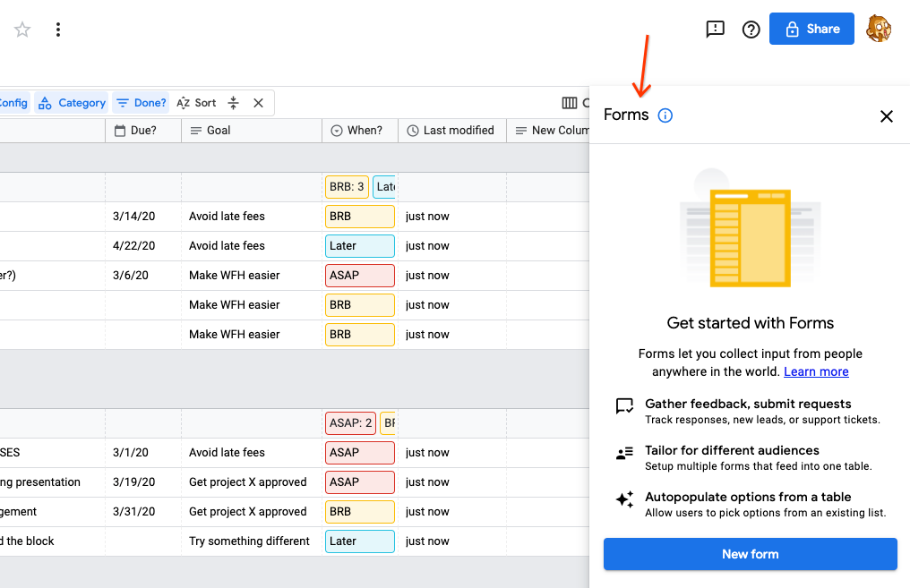
Task: Open the three-dot more options menu
Action: click(x=58, y=30)
